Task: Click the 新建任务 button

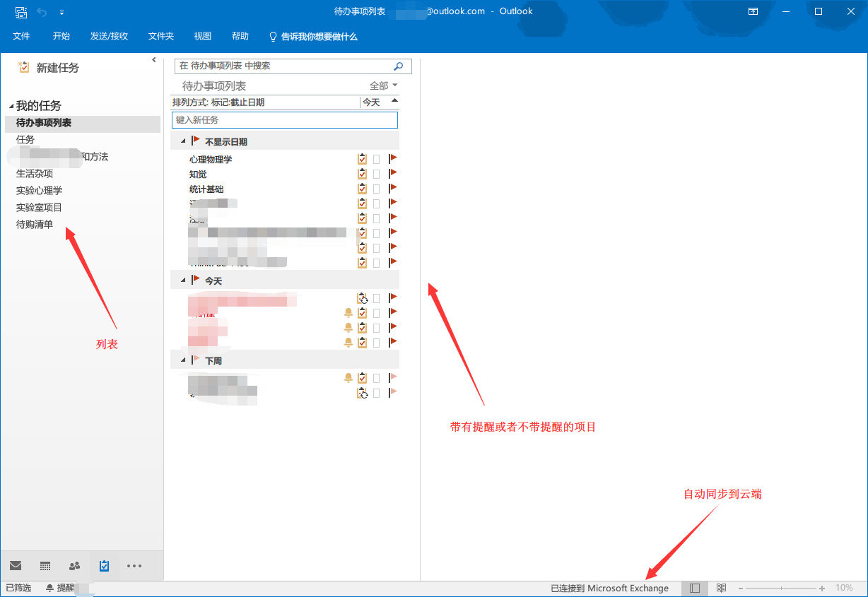Action: click(49, 68)
